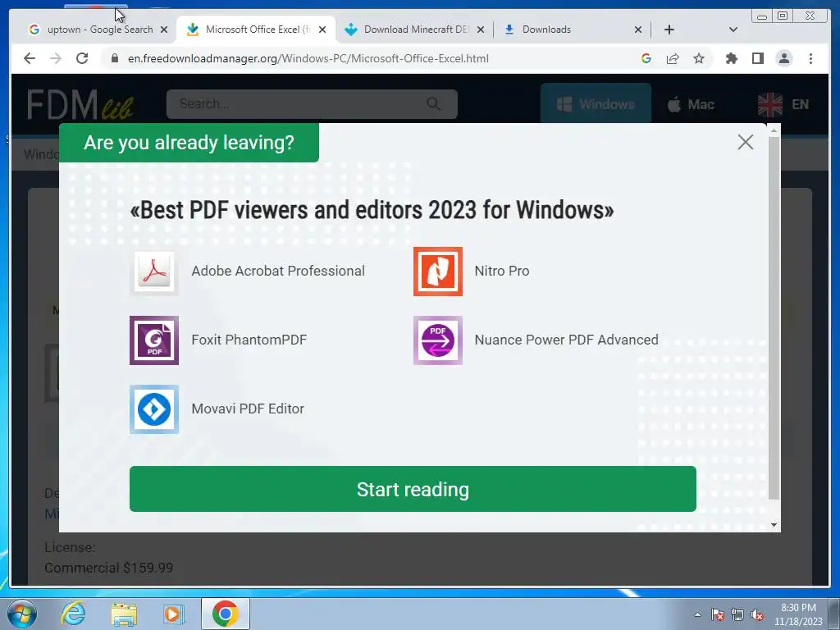This screenshot has height=630, width=840.
Task: Click the popup scrollbar up arrow
Action: coord(774,130)
